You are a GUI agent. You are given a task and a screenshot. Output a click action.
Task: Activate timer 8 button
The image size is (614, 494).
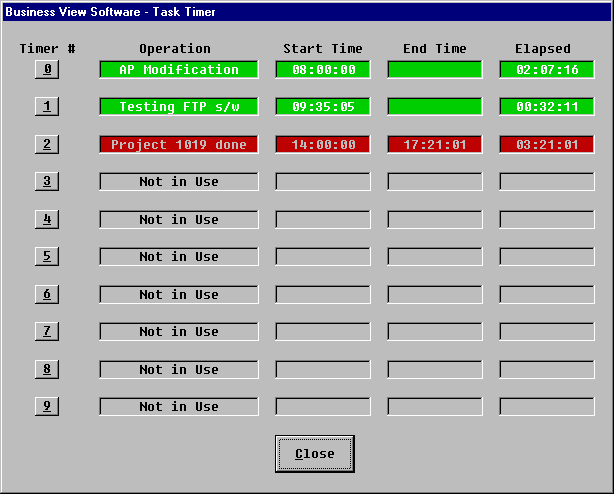click(x=47, y=370)
